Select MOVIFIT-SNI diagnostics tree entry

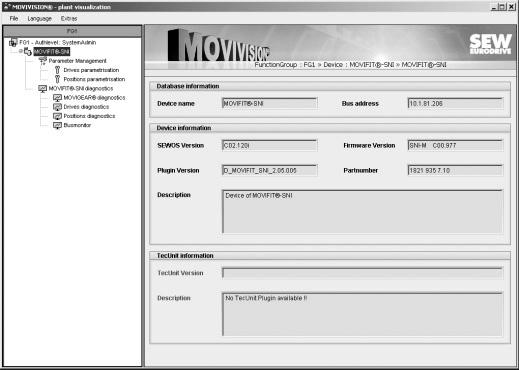click(81, 88)
